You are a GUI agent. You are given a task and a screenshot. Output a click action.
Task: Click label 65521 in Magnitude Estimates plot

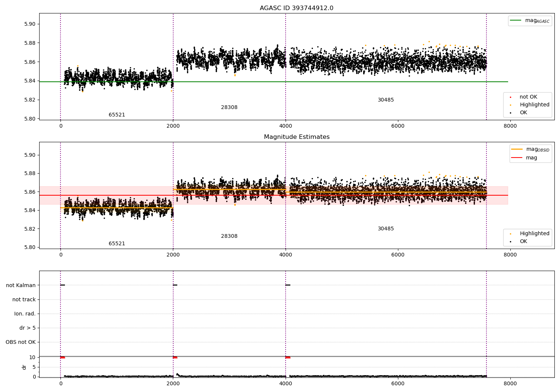[x=117, y=244]
